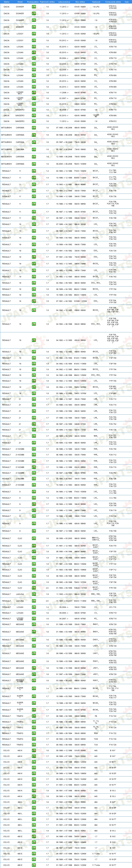Click the B 18 FP cell in Volvo 440 K row
Viewport: 132px width, 868px height.
(x=113, y=779)
